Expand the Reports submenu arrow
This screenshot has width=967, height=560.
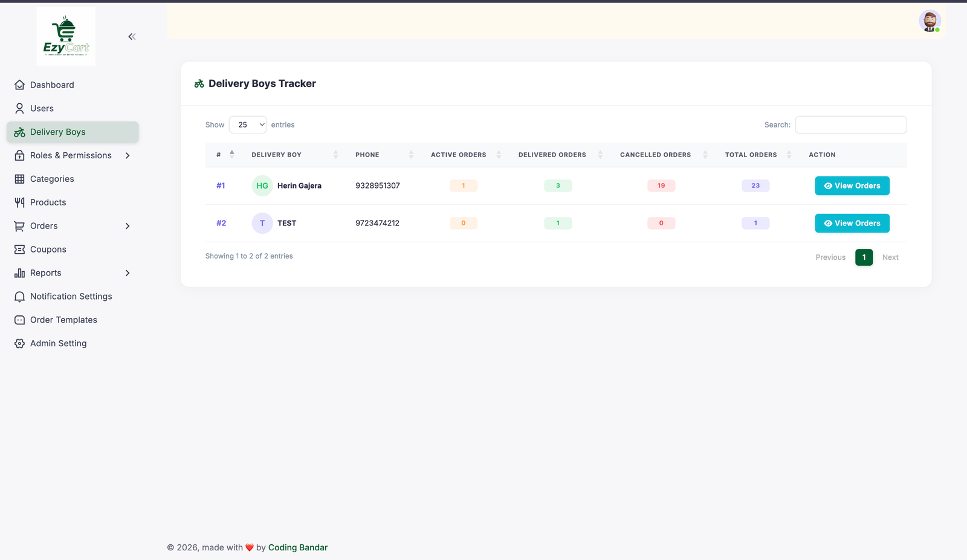(128, 273)
